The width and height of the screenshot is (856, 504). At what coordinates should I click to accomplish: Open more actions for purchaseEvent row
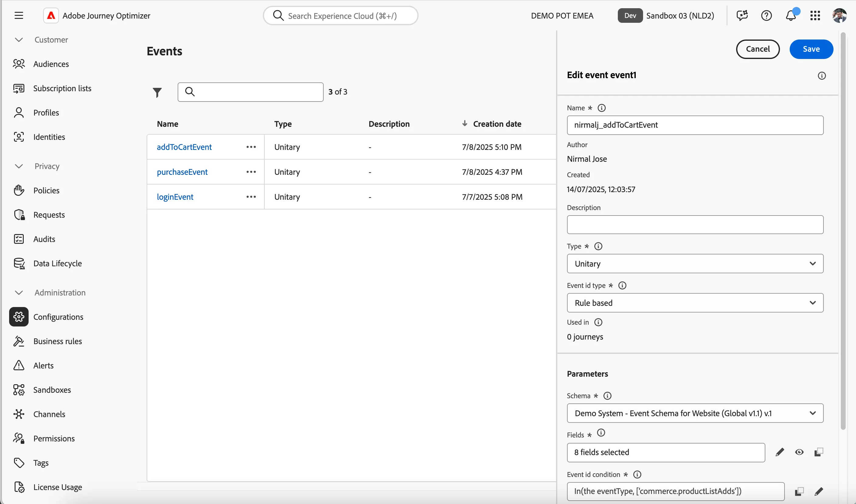pyautogui.click(x=251, y=172)
